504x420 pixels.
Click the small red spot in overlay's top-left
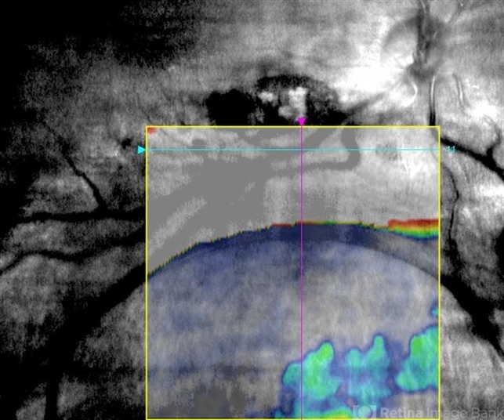pyautogui.click(x=153, y=132)
